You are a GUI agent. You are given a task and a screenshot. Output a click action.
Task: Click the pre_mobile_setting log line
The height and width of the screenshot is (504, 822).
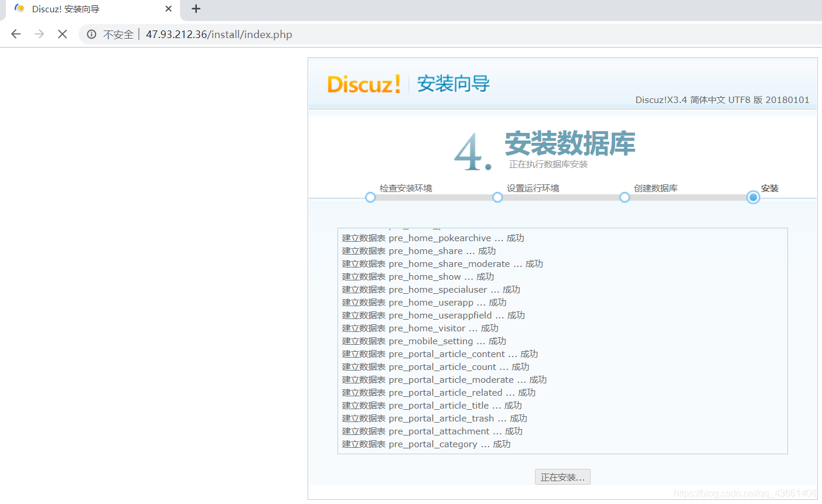pos(424,341)
